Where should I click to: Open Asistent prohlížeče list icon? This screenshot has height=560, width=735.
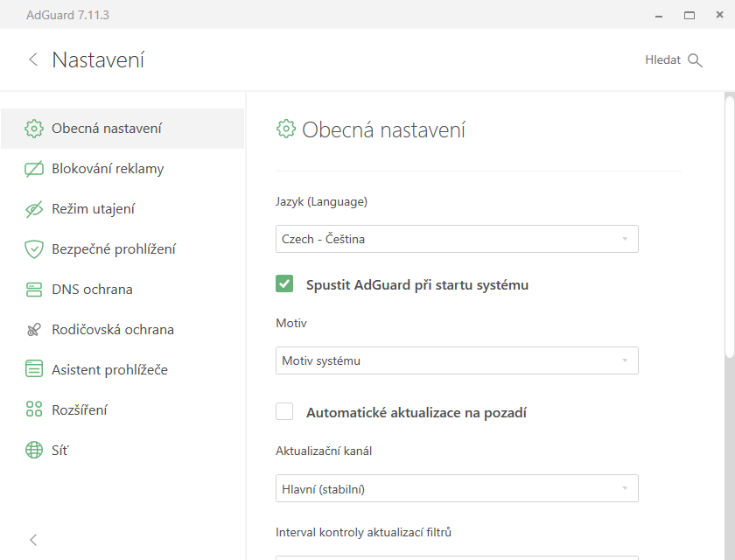point(34,368)
